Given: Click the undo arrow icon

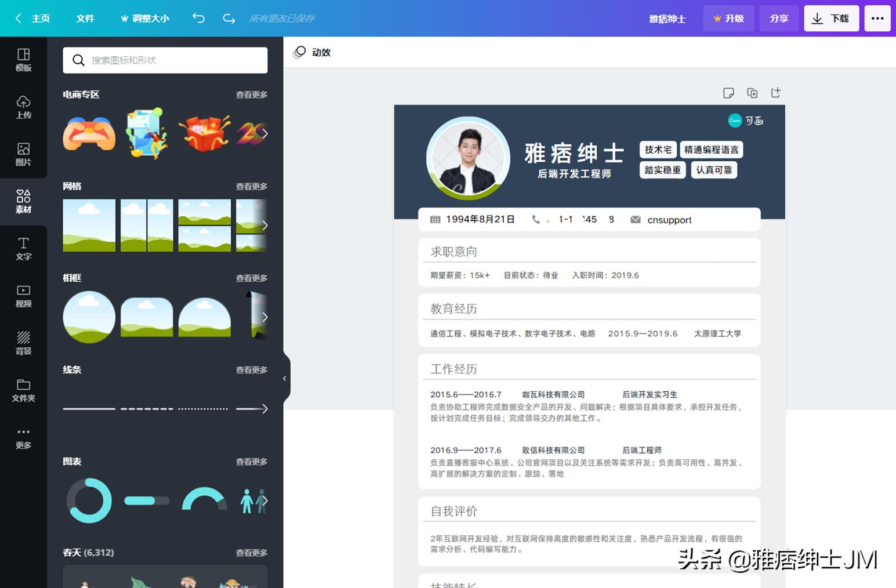Looking at the screenshot, I should click(198, 18).
